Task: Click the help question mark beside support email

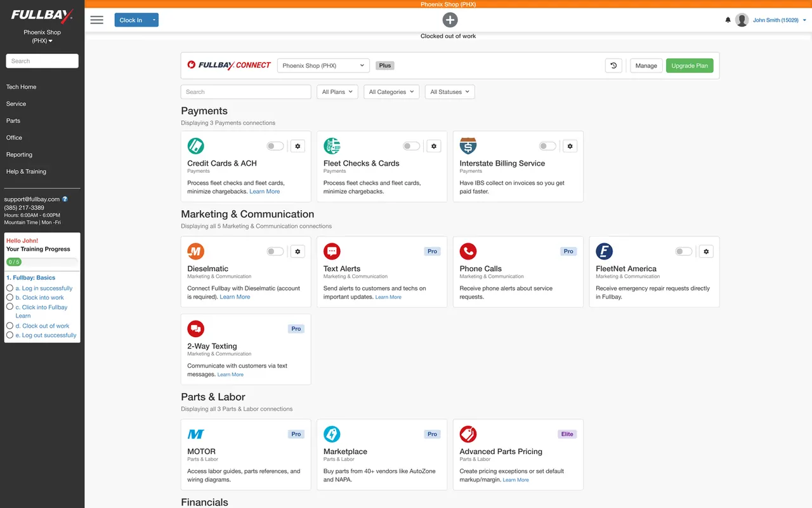Action: (x=65, y=199)
